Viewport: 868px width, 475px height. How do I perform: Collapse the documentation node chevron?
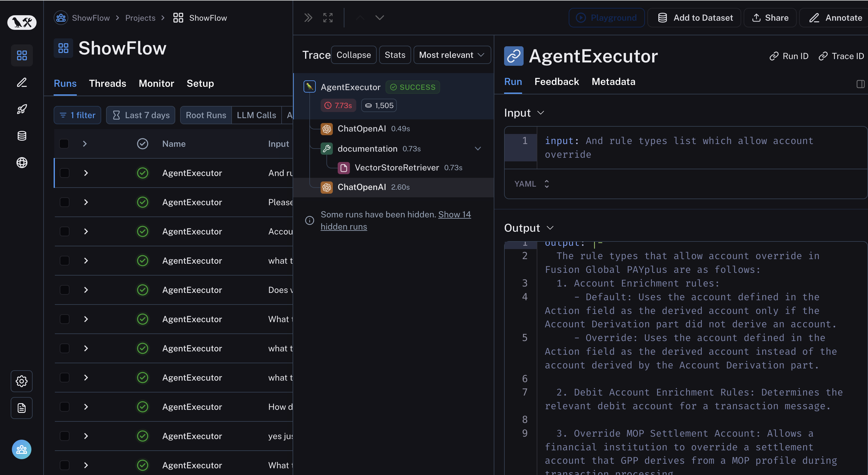(478, 149)
